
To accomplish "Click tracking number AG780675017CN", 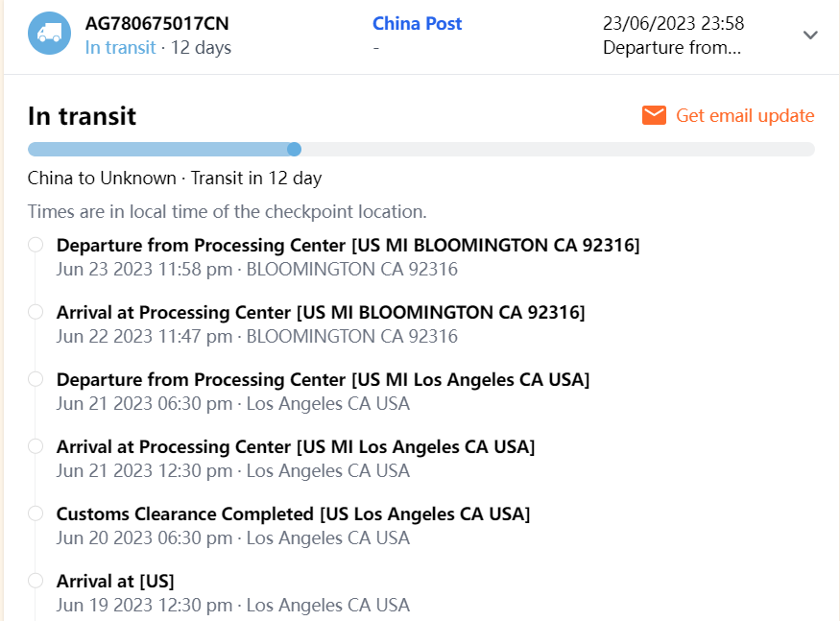I will coord(157,24).
